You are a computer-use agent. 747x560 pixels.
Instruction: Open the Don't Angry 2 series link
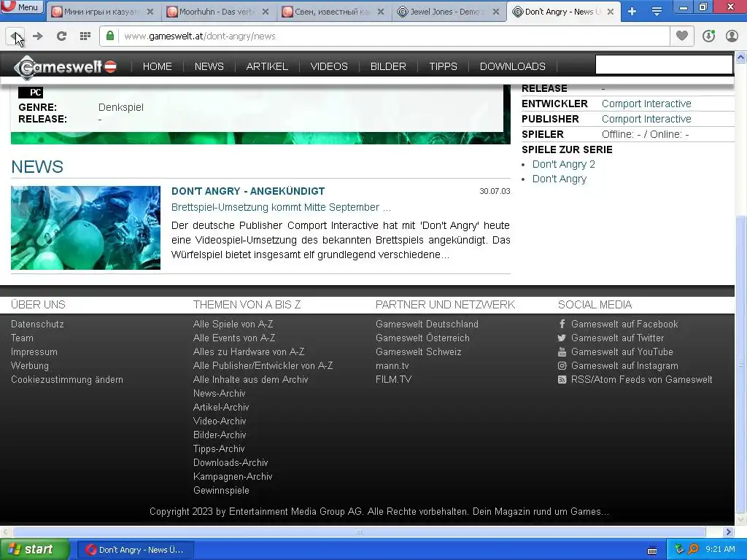(564, 164)
